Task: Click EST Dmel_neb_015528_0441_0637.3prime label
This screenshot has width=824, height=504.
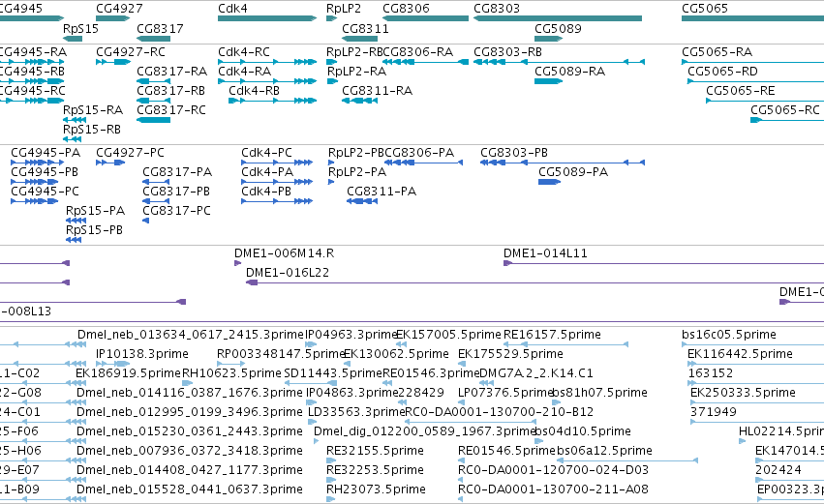Action: [x=190, y=489]
